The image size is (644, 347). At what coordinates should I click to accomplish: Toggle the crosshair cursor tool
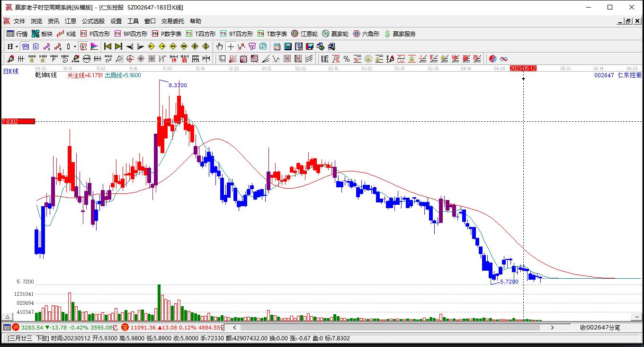[231, 46]
